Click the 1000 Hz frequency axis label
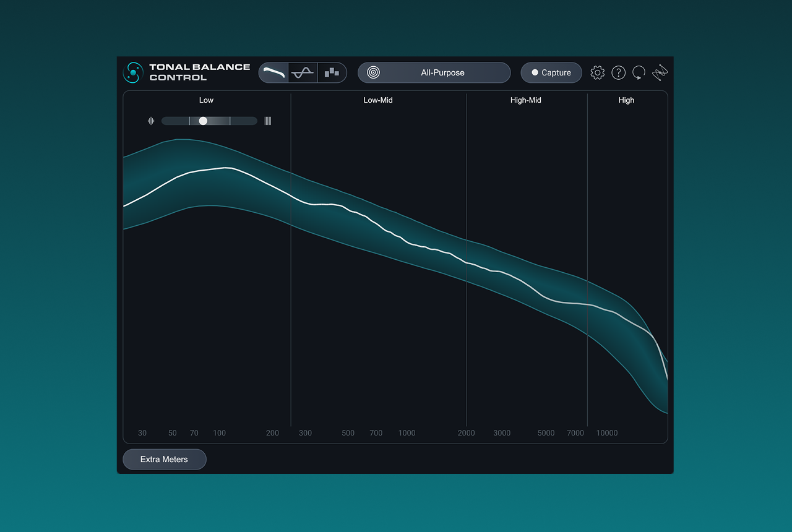 407,433
